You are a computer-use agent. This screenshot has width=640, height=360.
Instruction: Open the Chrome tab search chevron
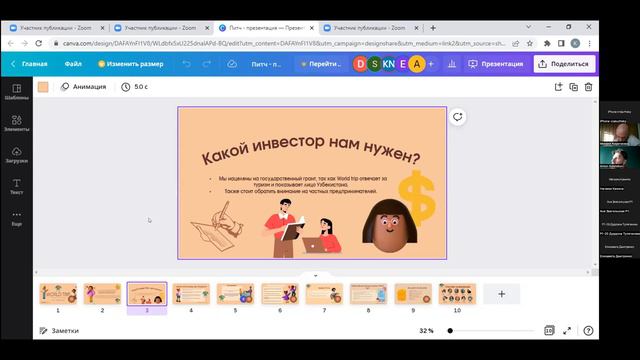click(529, 27)
